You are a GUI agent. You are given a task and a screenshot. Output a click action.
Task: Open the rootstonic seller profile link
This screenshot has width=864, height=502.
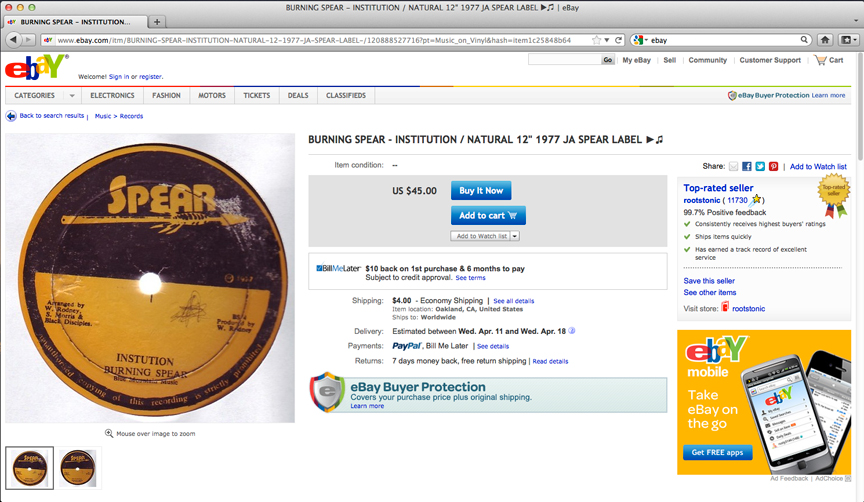701,200
